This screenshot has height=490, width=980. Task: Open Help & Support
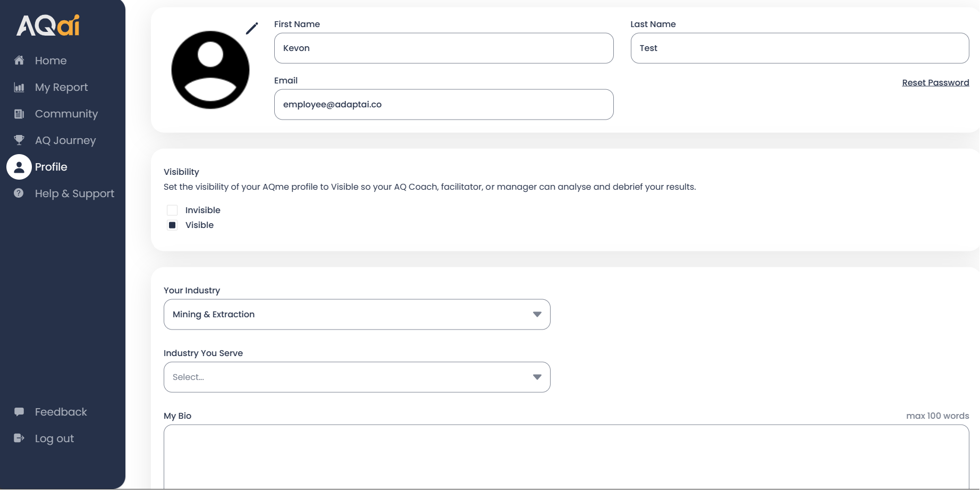[x=74, y=193]
